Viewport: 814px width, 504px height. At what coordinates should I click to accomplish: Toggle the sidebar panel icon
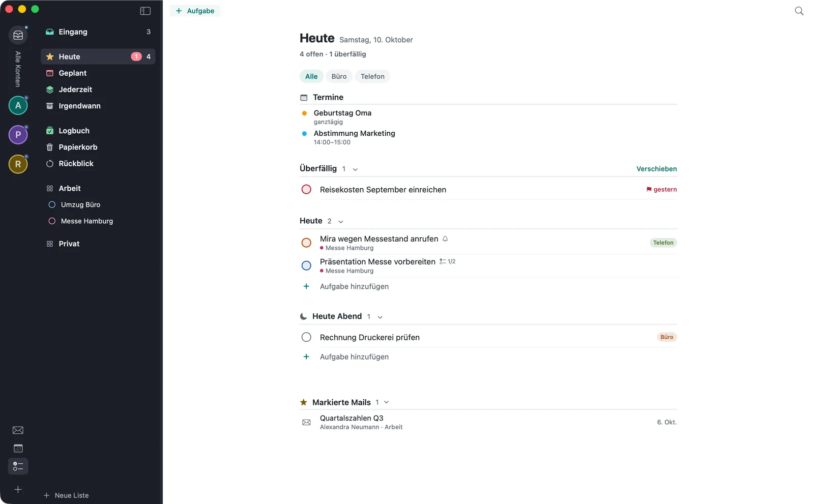click(x=145, y=11)
